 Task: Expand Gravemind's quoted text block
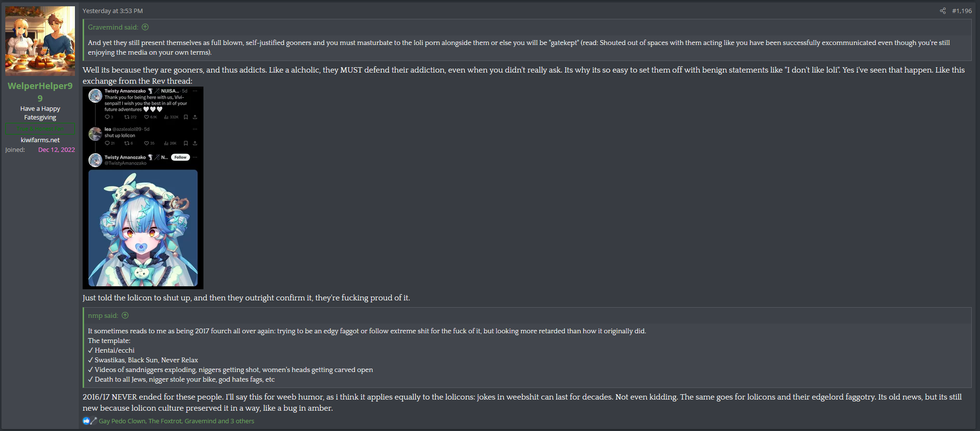519,47
